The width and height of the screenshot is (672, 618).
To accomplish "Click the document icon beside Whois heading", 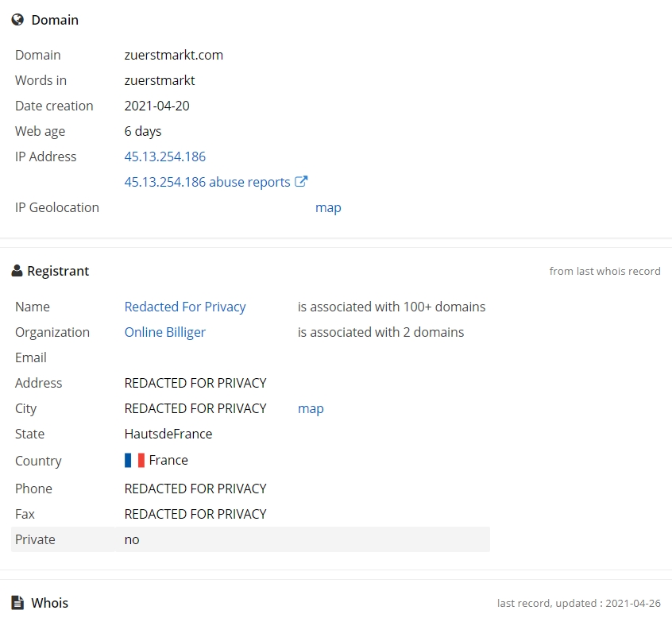I will click(x=17, y=603).
